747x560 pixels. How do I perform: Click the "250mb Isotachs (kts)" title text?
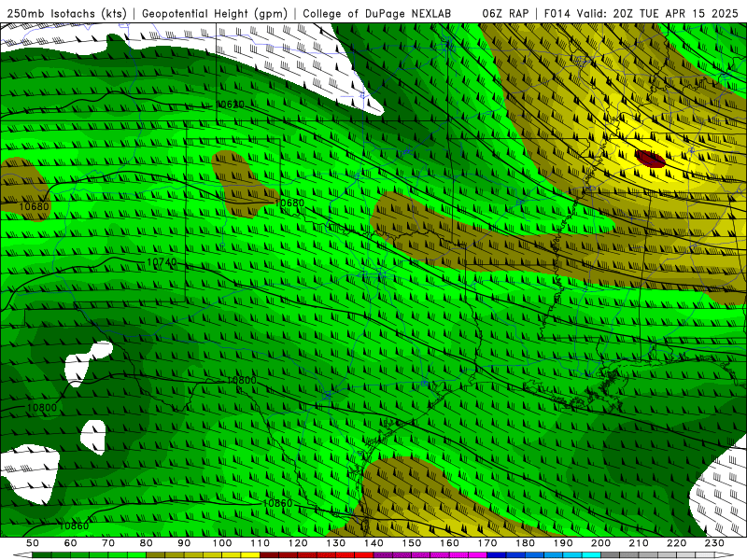tap(67, 13)
